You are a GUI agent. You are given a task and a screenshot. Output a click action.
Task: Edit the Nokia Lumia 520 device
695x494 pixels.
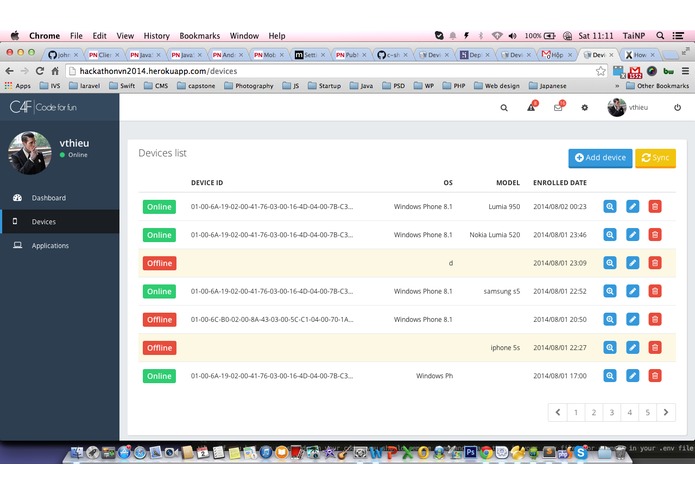tap(633, 235)
